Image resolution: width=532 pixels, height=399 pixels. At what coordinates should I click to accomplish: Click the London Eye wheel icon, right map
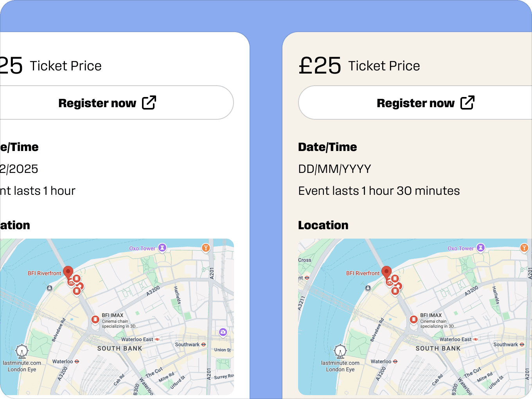(340, 351)
